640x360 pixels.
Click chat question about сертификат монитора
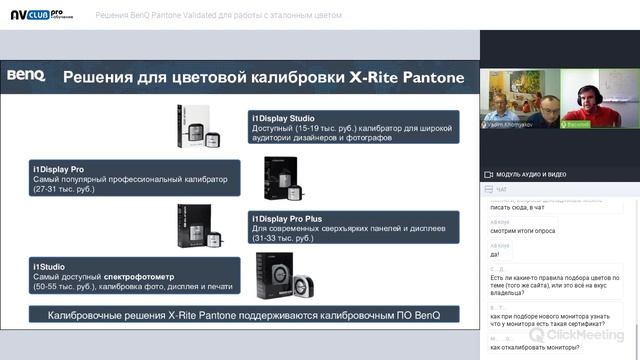pos(550,320)
